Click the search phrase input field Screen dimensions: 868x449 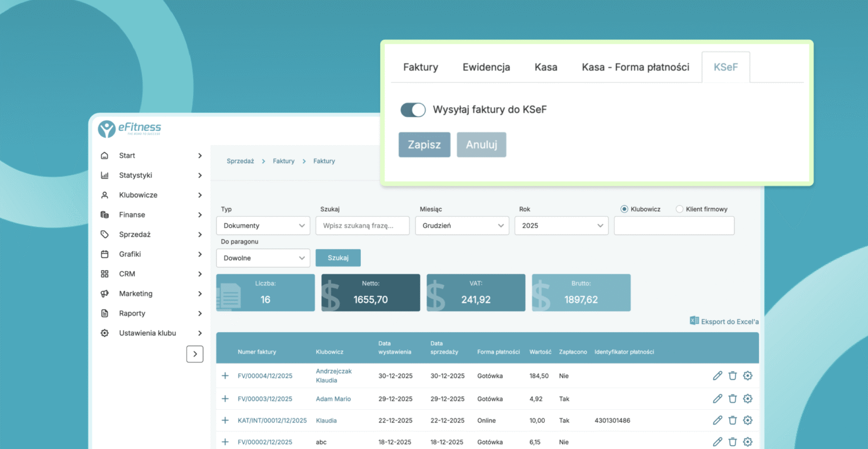point(362,226)
